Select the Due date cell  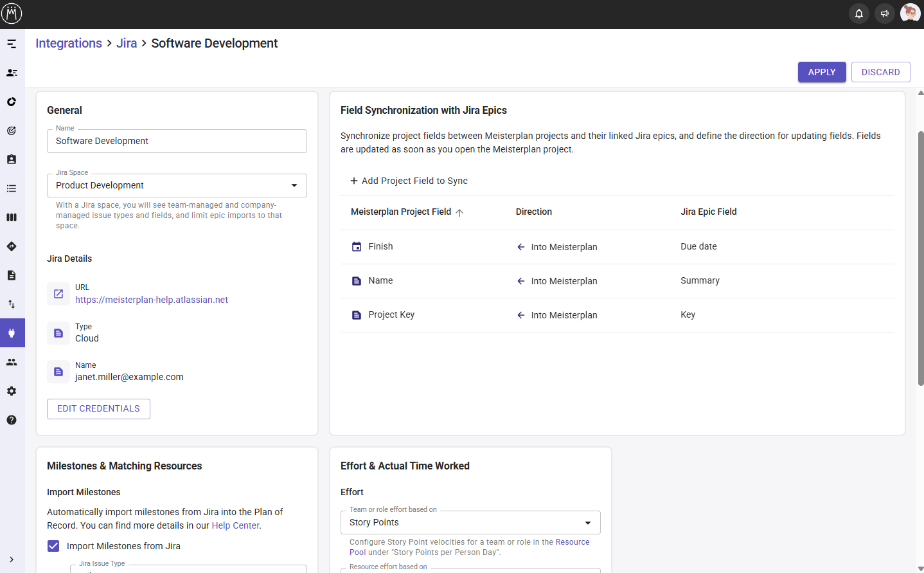tap(698, 246)
